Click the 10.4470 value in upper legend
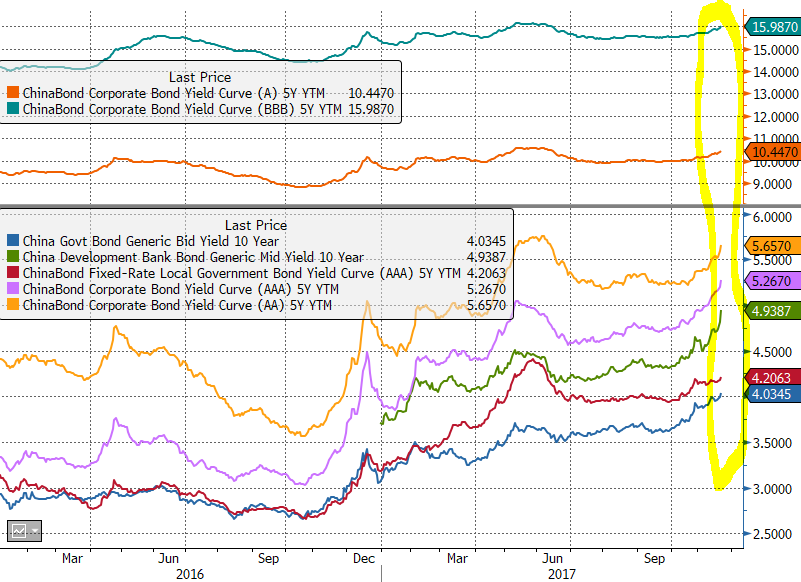Viewport: 801px width, 582px height. coord(371,93)
